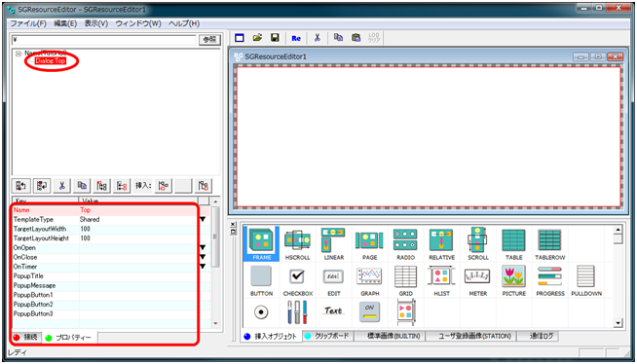This screenshot has height=364, width=637.
Task: Click the property list scroll down arrow
Action: click(x=215, y=323)
